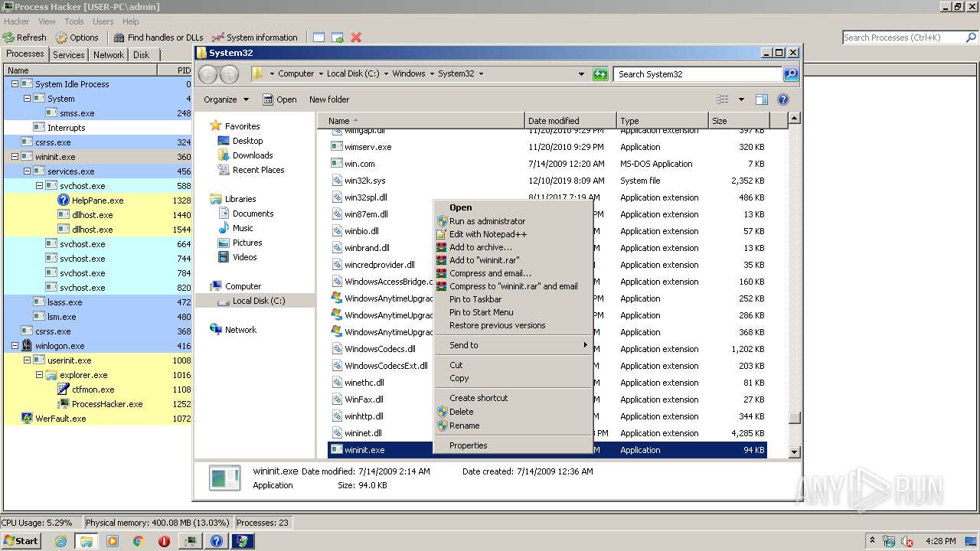Click the clock showing 4:28 PM
The width and height of the screenshot is (980, 551).
tap(940, 541)
